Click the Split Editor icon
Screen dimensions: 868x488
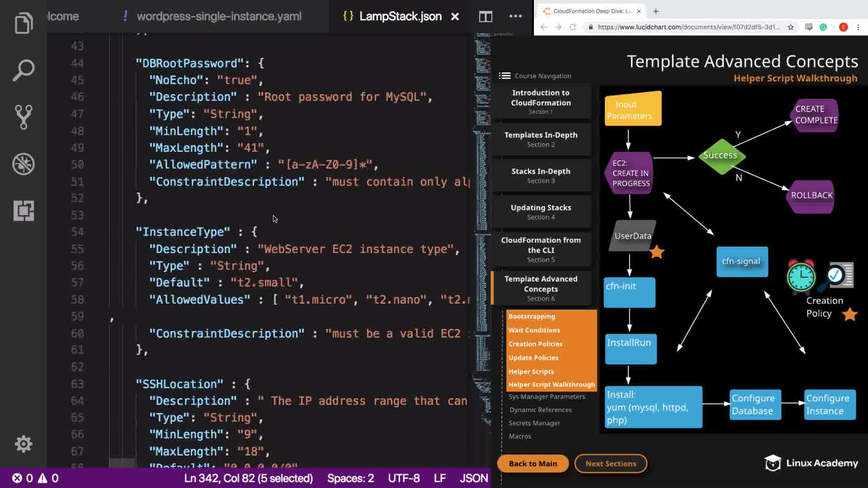pos(486,17)
